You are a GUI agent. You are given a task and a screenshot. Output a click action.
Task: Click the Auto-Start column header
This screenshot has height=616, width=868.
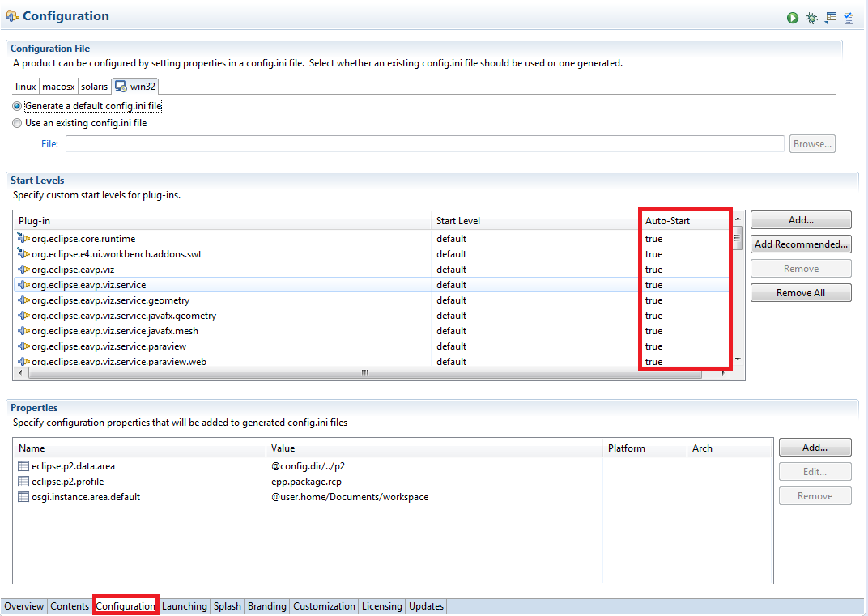[x=685, y=221]
